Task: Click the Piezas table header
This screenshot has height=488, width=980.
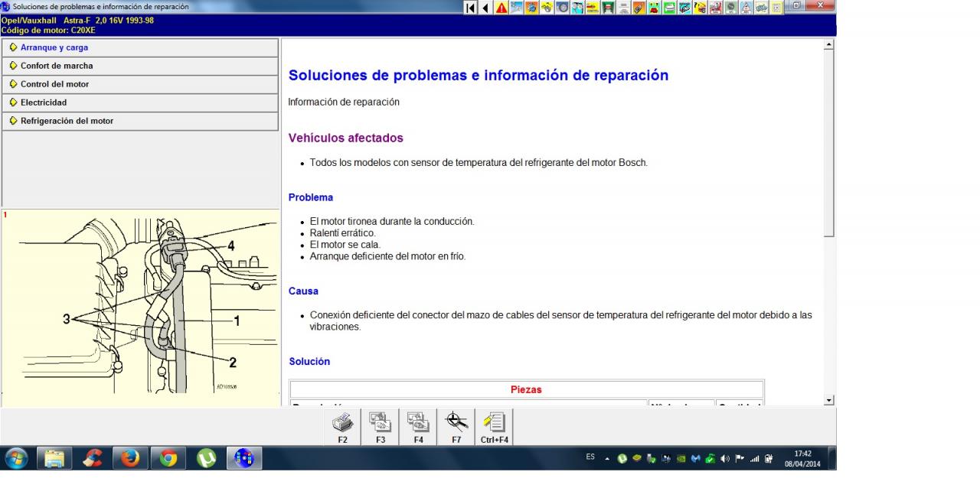Action: [526, 389]
